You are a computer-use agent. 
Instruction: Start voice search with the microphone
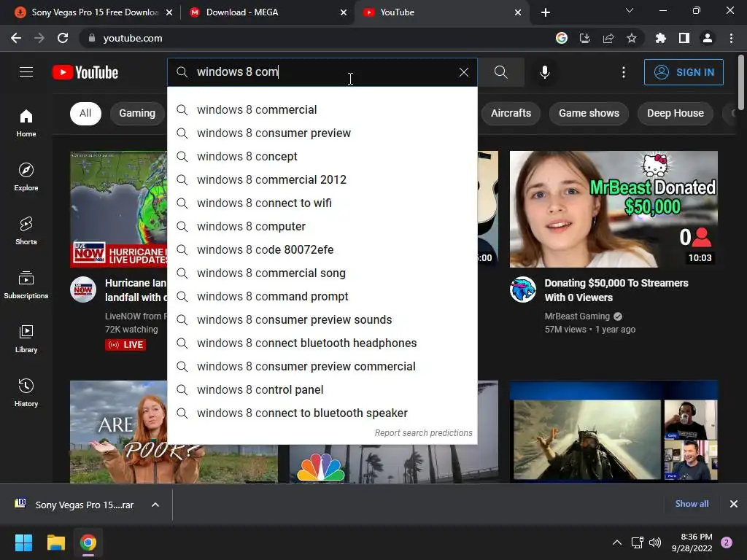coord(544,72)
